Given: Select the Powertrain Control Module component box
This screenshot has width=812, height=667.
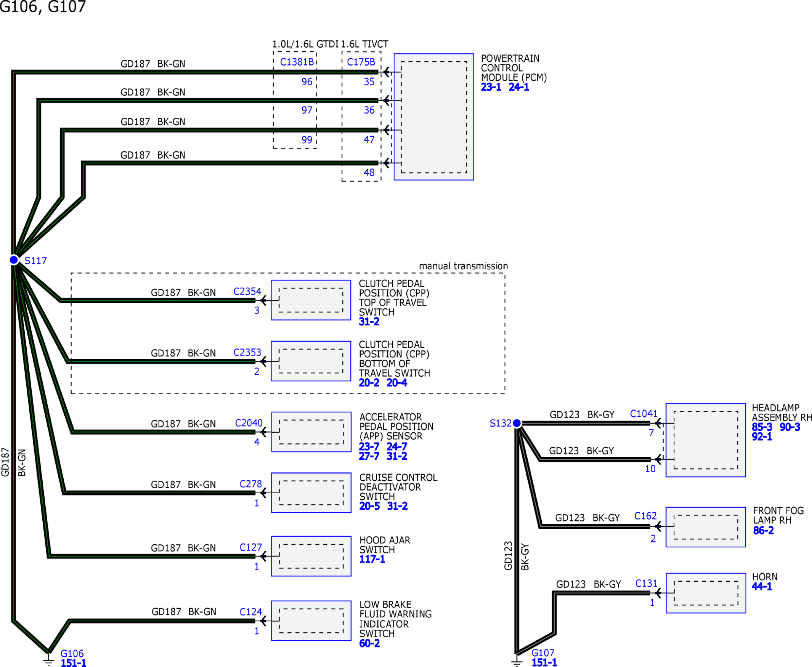Looking at the screenshot, I should (x=433, y=117).
